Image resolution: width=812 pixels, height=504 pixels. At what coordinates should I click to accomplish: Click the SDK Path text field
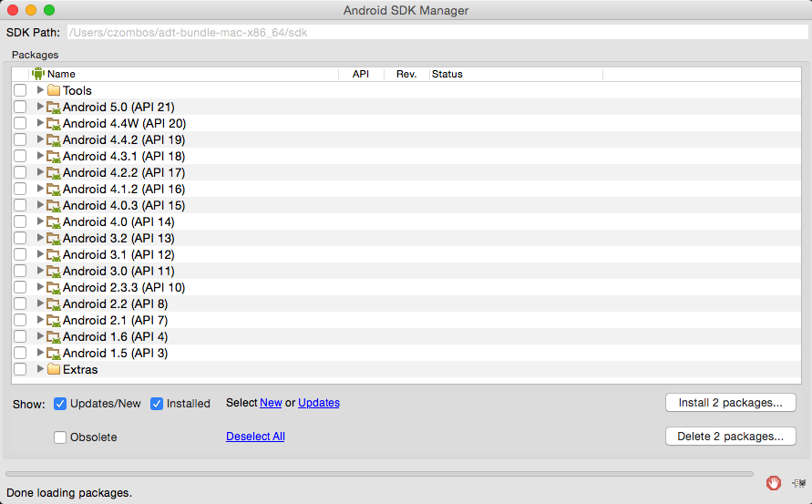pyautogui.click(x=437, y=32)
